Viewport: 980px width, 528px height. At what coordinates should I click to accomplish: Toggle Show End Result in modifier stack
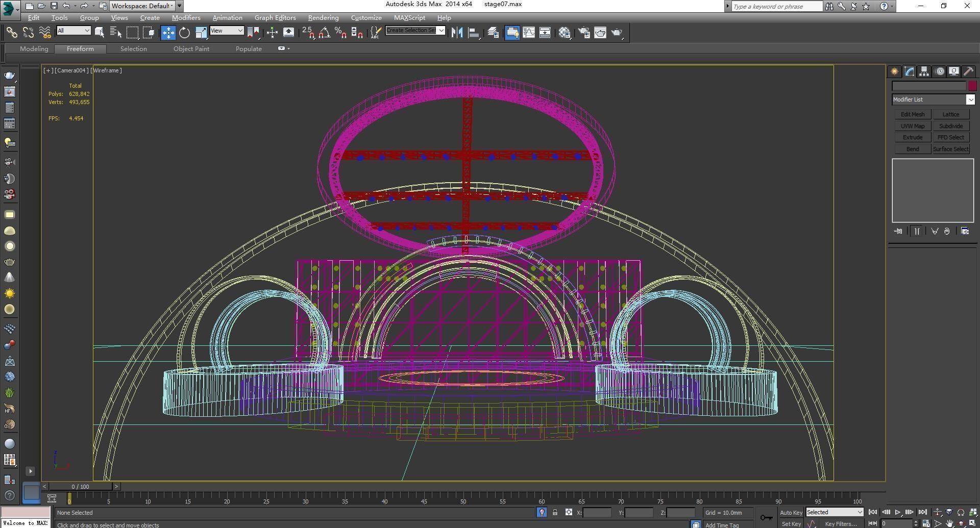tap(917, 231)
